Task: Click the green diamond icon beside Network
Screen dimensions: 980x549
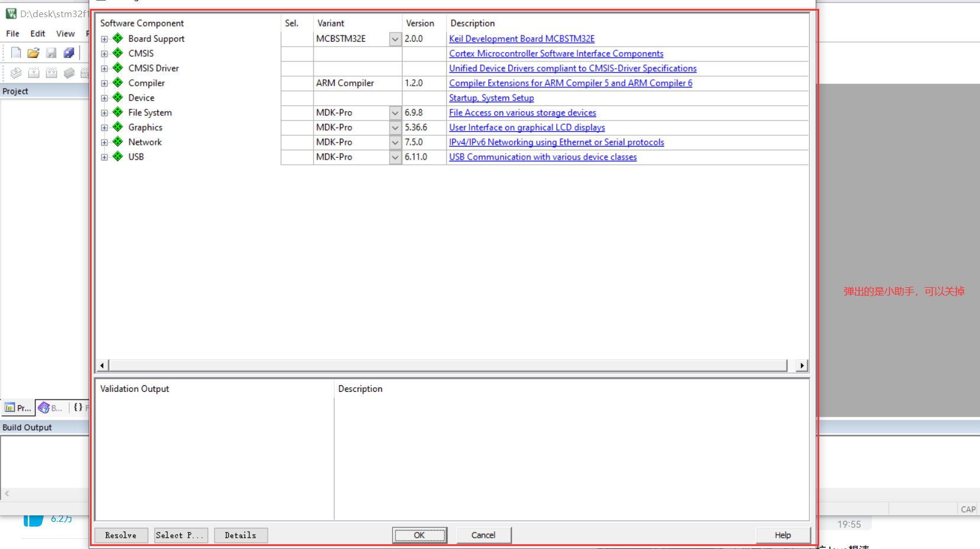Action: point(118,142)
